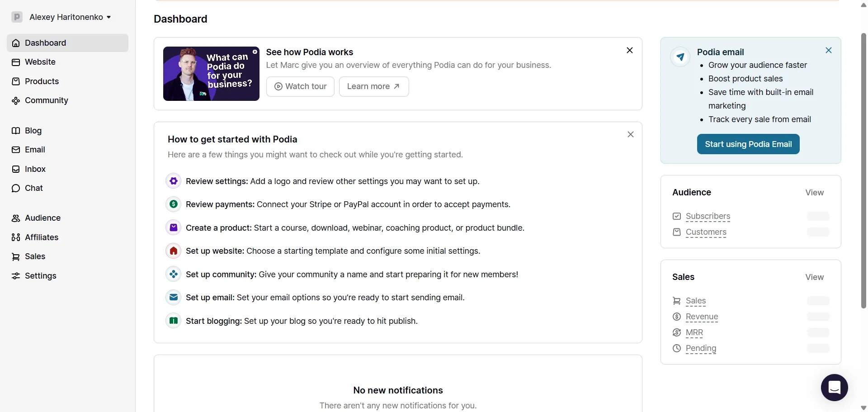868x412 pixels.
Task: Click the Set up community icon
Action: tap(174, 274)
